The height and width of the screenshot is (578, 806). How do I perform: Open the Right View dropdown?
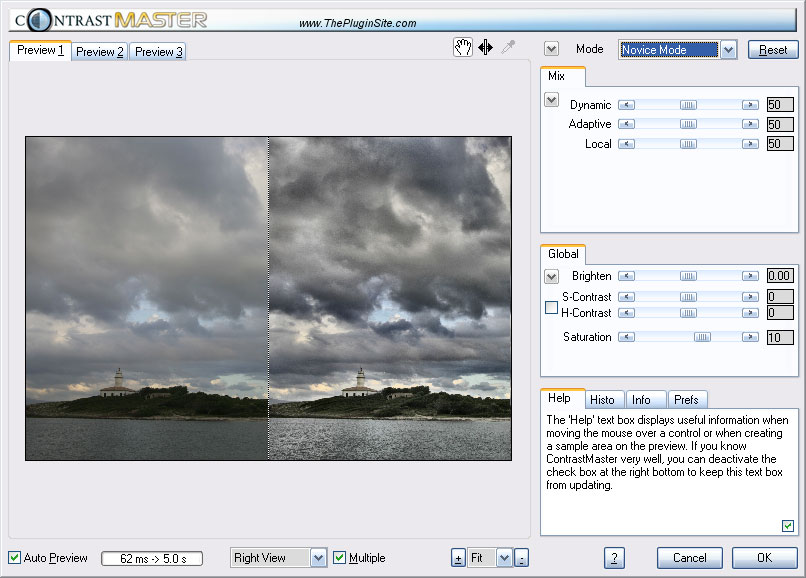pyautogui.click(x=318, y=558)
